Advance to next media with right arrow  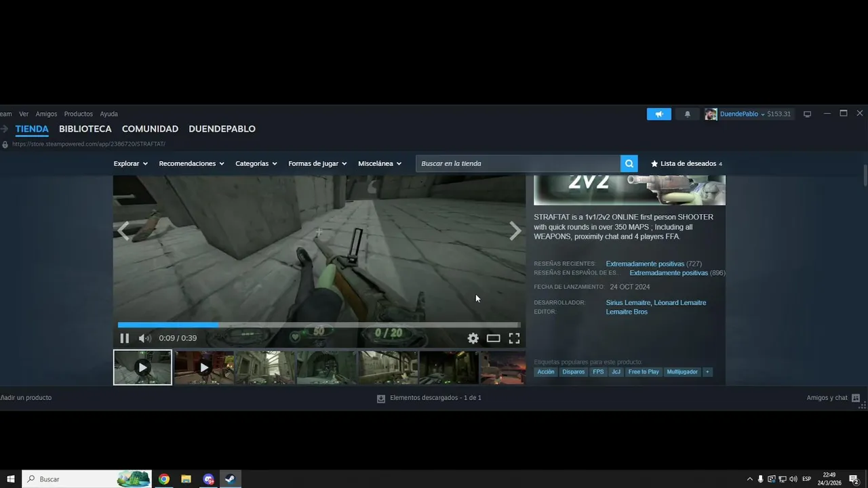(515, 231)
